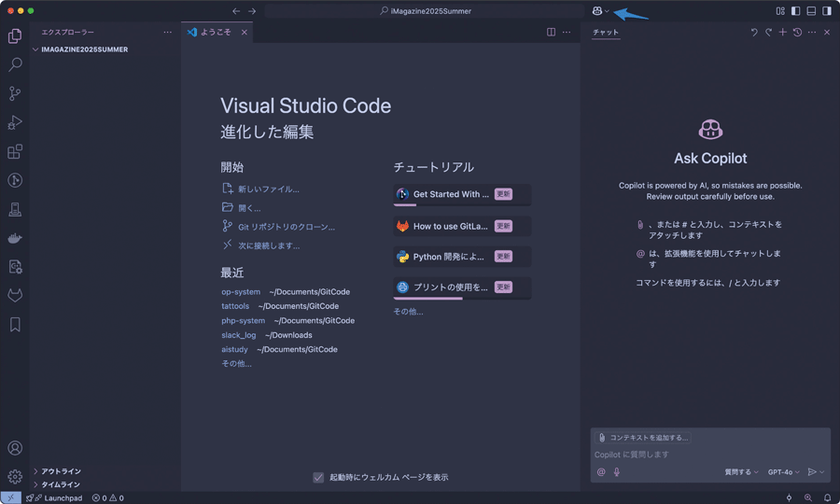
Task: Open How to use GitLa... tutorial
Action: pos(462,226)
